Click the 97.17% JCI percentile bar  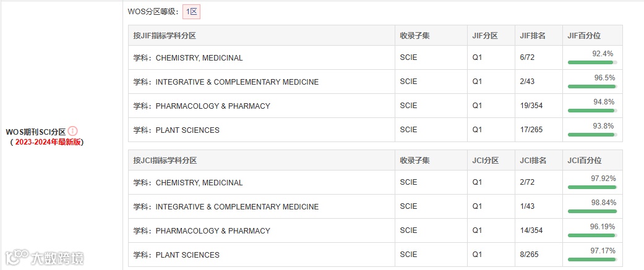pyautogui.click(x=592, y=259)
